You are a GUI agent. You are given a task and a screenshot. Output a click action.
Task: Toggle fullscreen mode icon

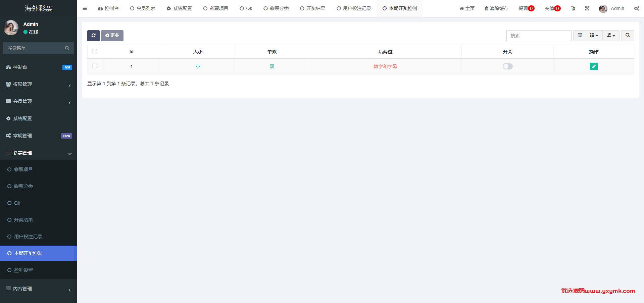point(587,8)
